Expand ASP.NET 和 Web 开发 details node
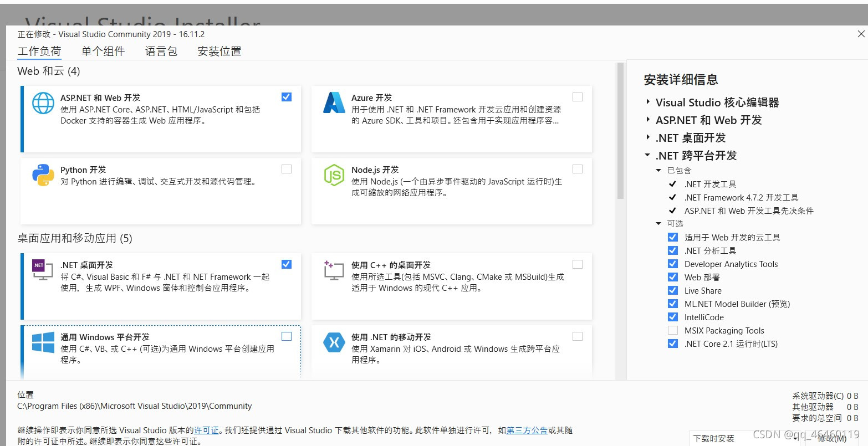 click(648, 120)
